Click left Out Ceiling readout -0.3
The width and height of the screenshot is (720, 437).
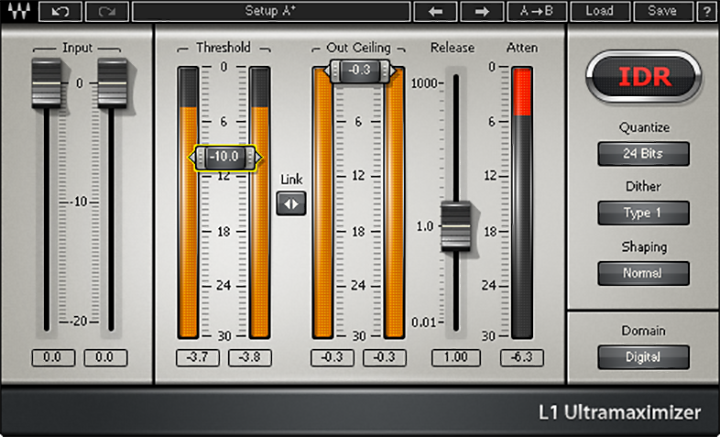tap(332, 358)
